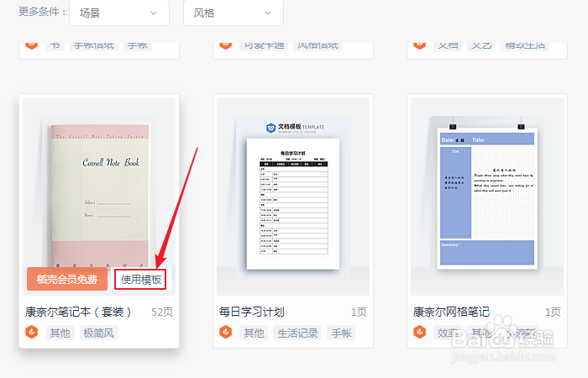
Task: Click the orange member icon under 每日学习计划
Action: (x=225, y=332)
